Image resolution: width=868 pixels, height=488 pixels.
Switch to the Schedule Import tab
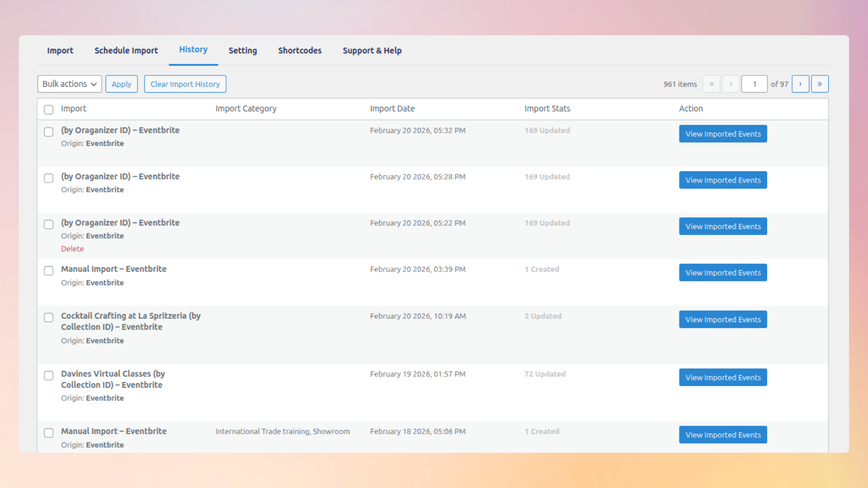point(126,50)
